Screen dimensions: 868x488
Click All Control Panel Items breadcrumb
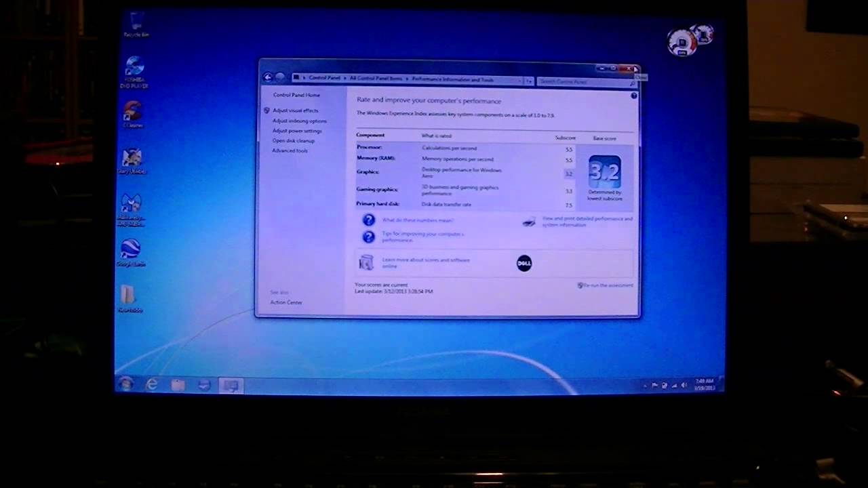tap(376, 79)
